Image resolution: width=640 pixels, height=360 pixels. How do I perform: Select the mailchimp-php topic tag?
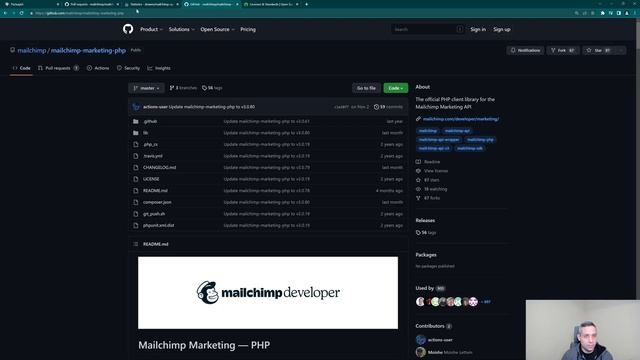pos(480,140)
